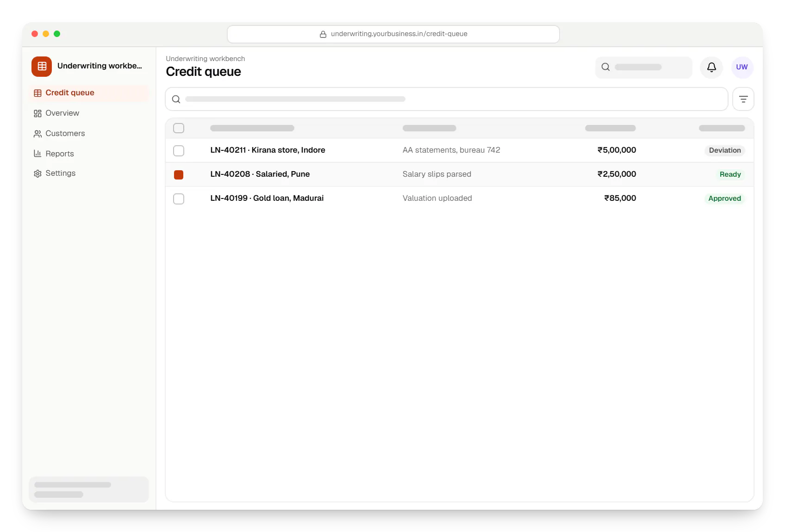Image resolution: width=785 pixels, height=532 pixels.
Task: Open the filter options icon button
Action: [x=743, y=99]
